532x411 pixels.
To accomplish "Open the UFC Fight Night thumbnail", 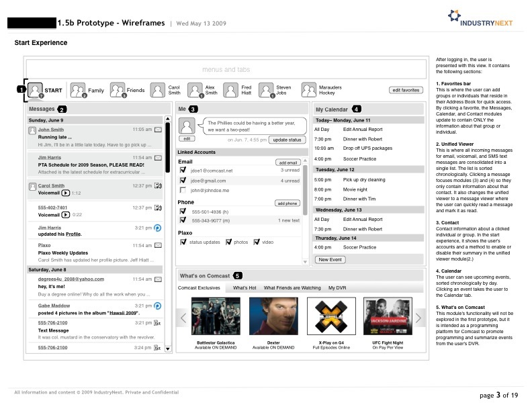I will (388, 316).
